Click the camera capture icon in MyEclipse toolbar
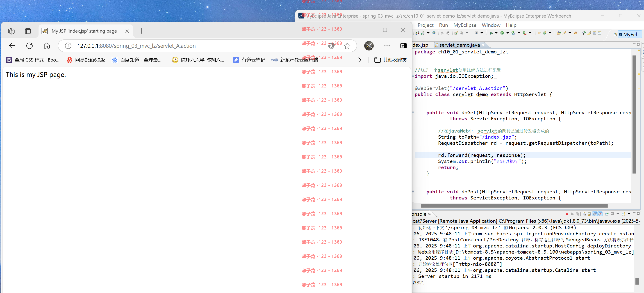The image size is (644, 293). (x=476, y=33)
